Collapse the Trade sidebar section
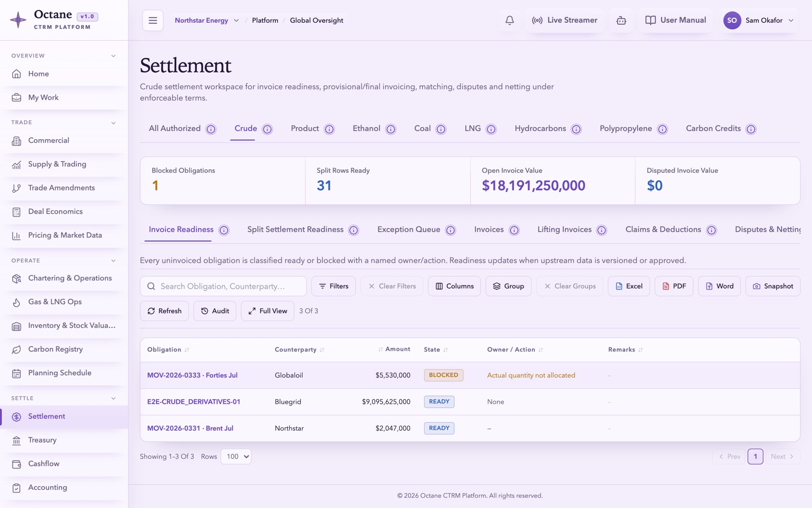812x508 pixels. (113, 122)
